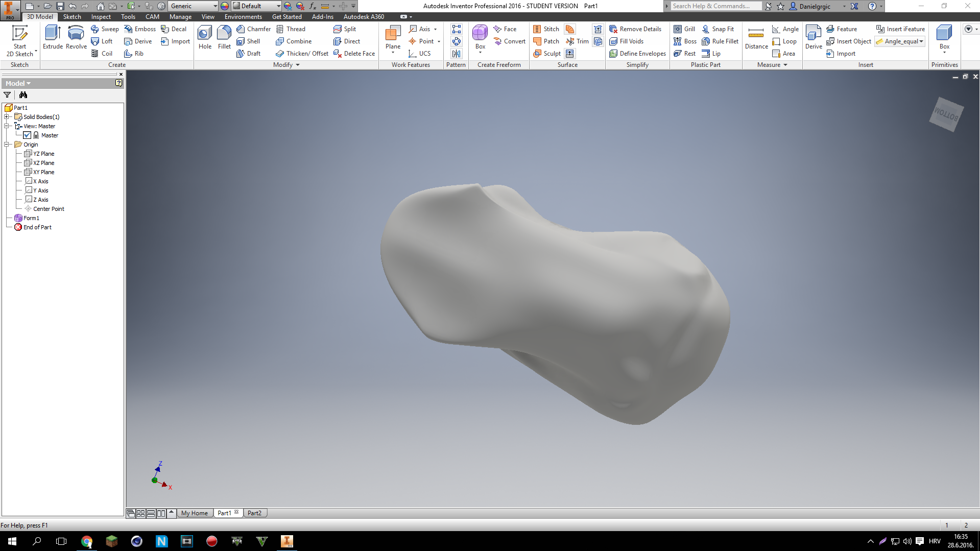
Task: Click the Primitives Box tool
Action: click(x=944, y=39)
